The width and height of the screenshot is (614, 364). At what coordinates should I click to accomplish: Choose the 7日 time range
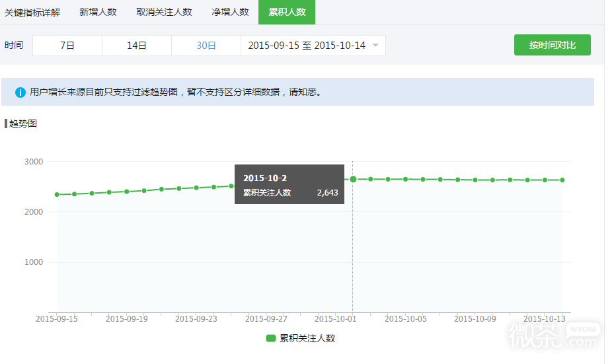click(x=67, y=46)
